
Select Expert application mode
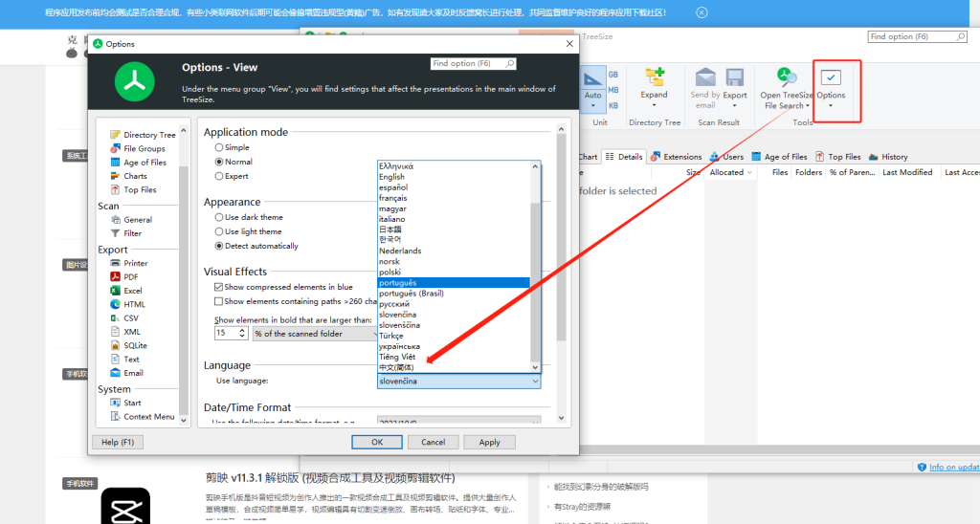pos(219,176)
